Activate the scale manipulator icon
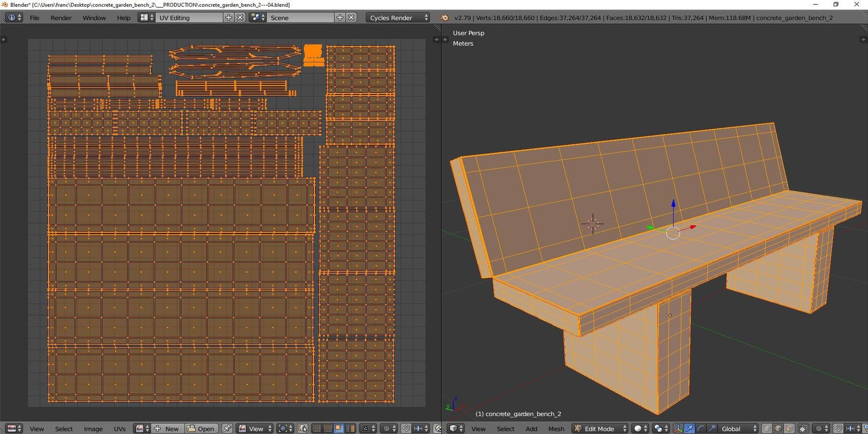Screen dimensions: 868x434 coord(712,428)
